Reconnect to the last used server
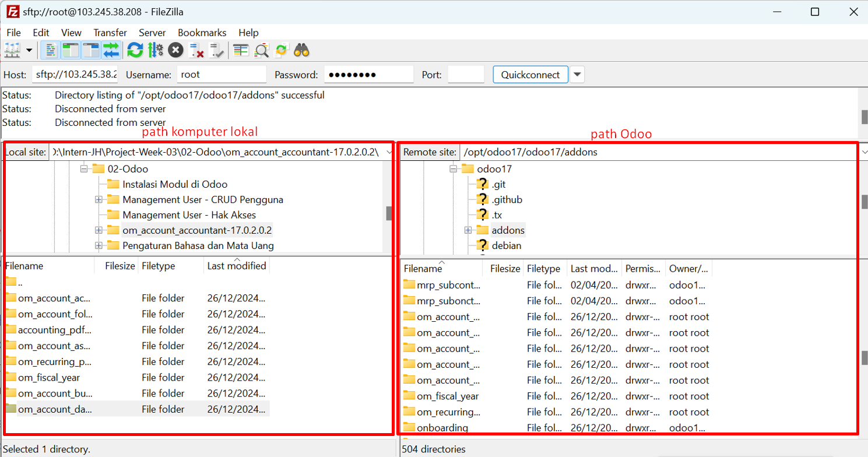Image resolution: width=868 pixels, height=457 pixels. pyautogui.click(x=216, y=50)
